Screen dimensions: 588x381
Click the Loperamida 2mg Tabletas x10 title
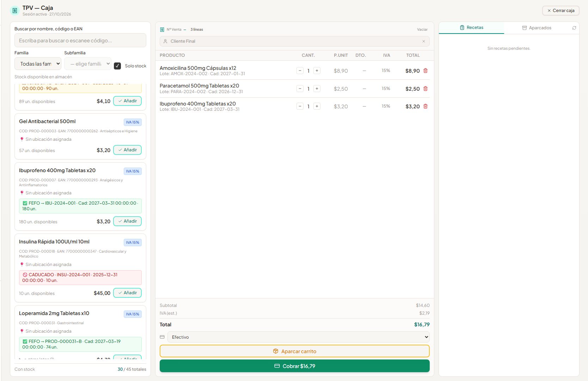(54, 313)
